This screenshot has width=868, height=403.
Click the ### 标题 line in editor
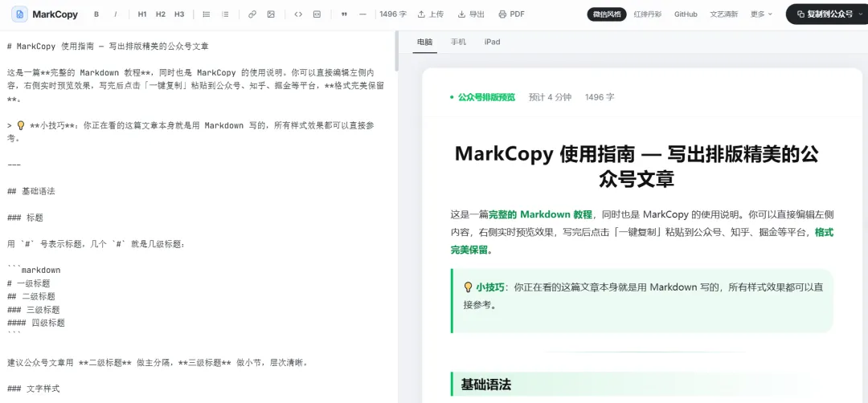(26, 218)
